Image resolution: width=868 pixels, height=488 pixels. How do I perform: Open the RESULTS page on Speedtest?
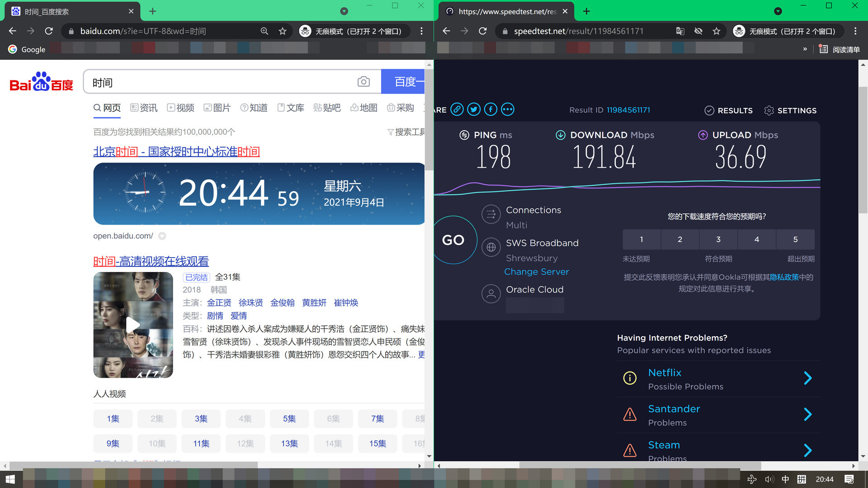coord(728,110)
